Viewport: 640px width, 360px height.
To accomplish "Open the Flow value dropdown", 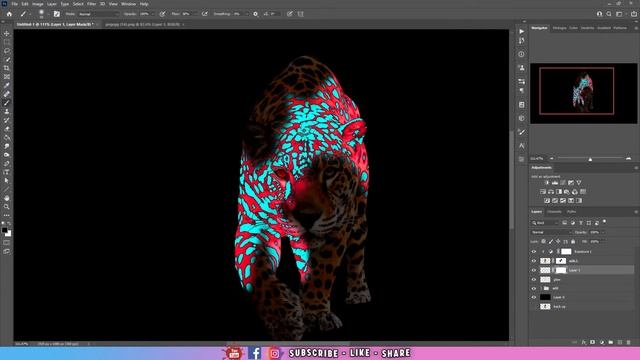I will [195, 14].
